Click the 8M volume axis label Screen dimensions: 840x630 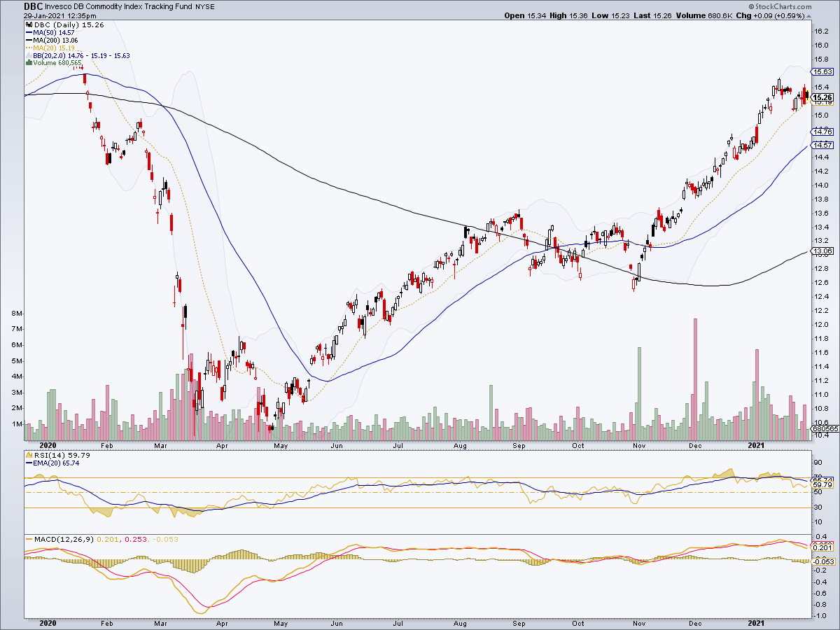coord(15,313)
